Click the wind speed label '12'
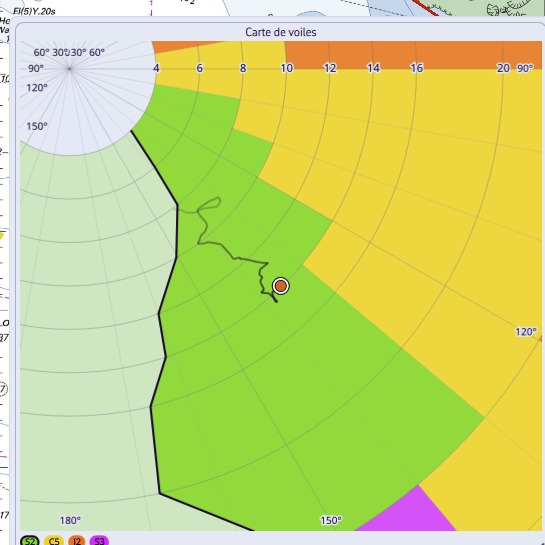This screenshot has height=545, width=545. coord(330,68)
